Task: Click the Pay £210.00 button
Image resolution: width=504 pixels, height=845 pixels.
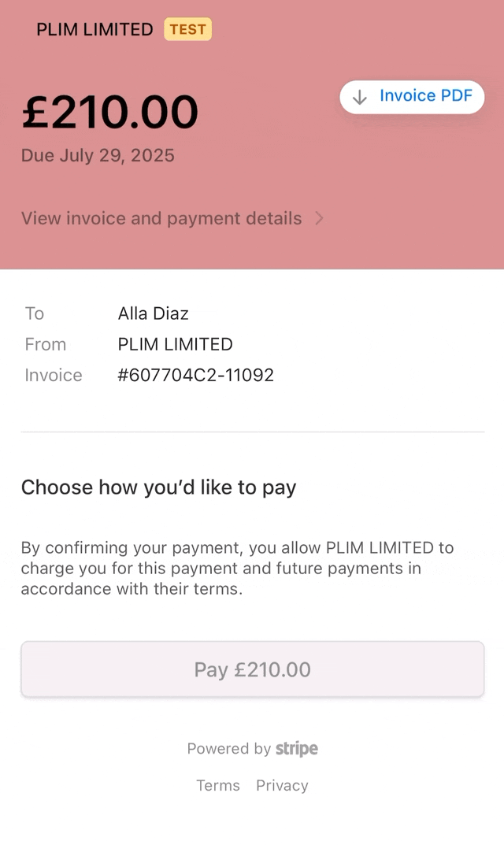Action: [x=252, y=669]
